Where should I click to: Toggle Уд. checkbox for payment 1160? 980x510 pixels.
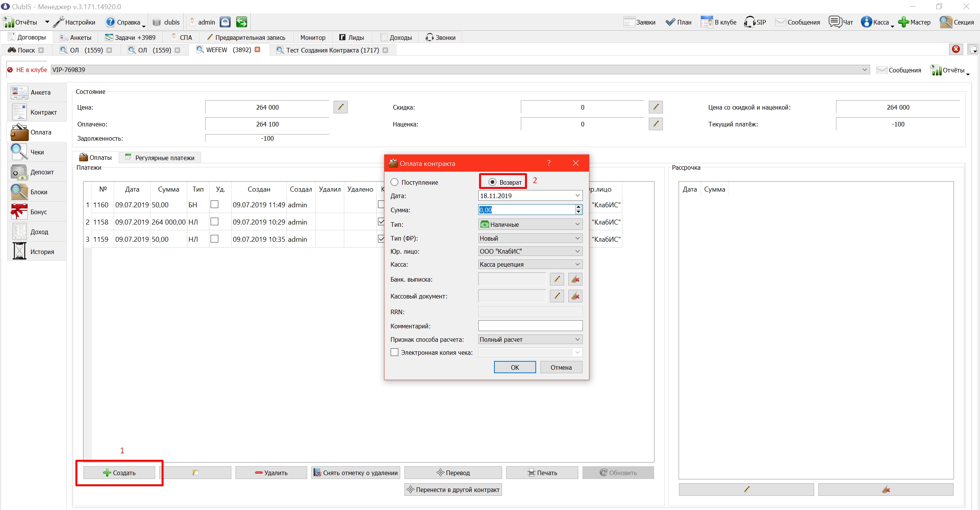click(x=214, y=205)
